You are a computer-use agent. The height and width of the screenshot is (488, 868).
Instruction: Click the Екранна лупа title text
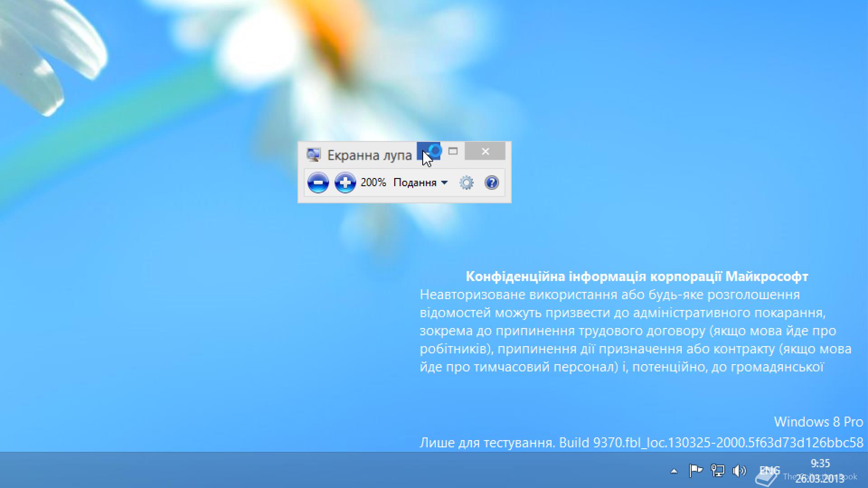click(369, 155)
